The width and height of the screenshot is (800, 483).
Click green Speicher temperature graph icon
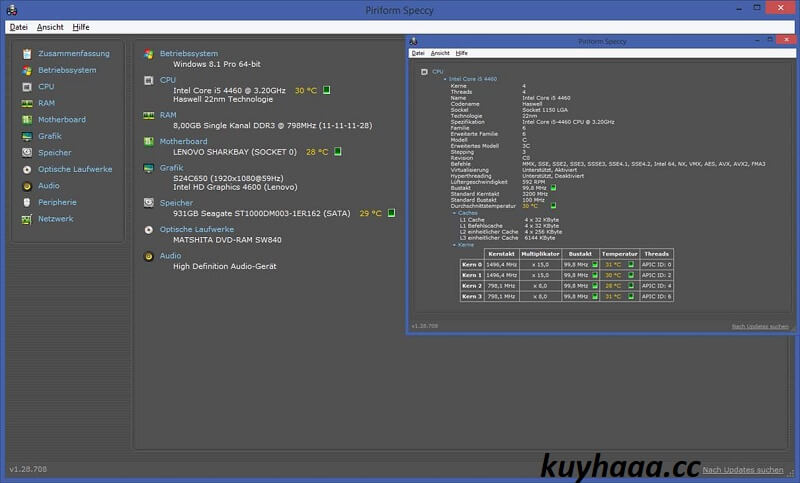click(x=391, y=213)
